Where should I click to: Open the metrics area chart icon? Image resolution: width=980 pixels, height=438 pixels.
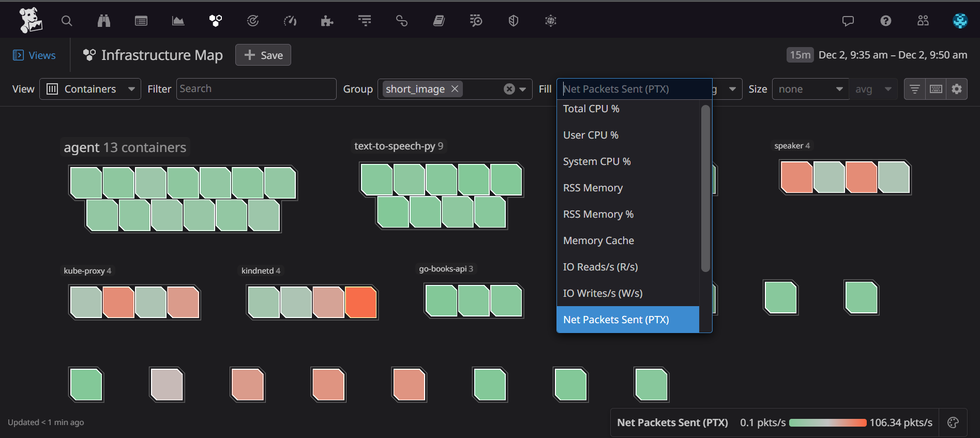178,21
